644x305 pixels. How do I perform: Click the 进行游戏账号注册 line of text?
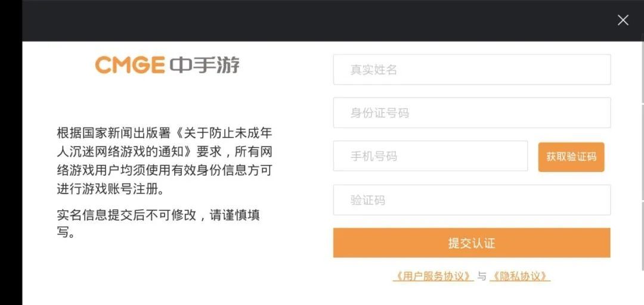click(x=110, y=190)
